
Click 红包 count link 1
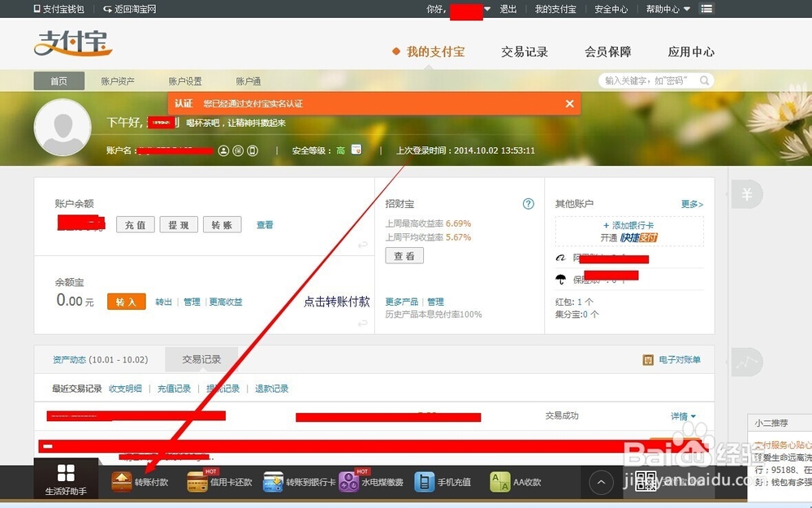(x=580, y=302)
